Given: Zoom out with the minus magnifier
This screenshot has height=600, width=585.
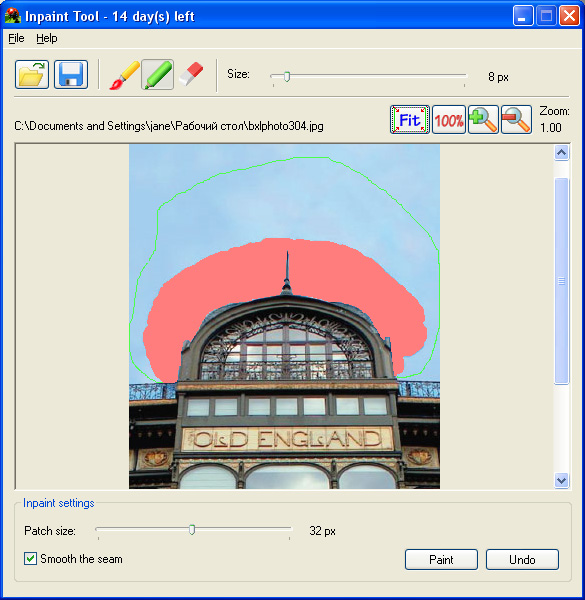Looking at the screenshot, I should pyautogui.click(x=516, y=120).
